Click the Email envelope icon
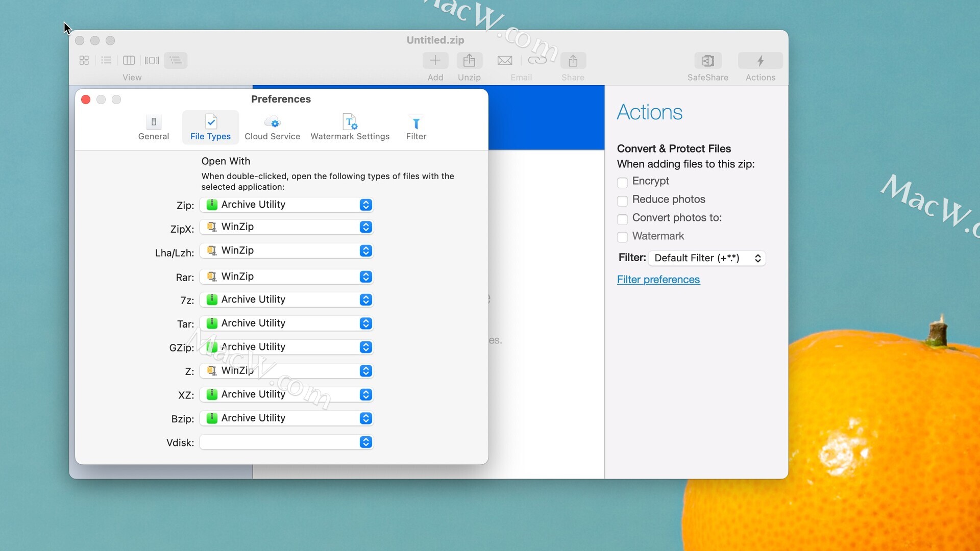 504,61
